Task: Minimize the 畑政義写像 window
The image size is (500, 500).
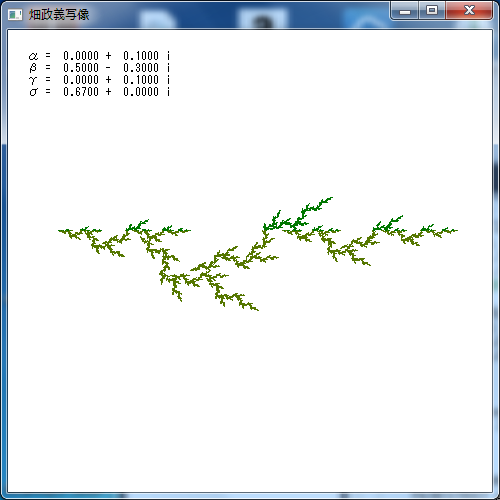Action: pos(405,11)
